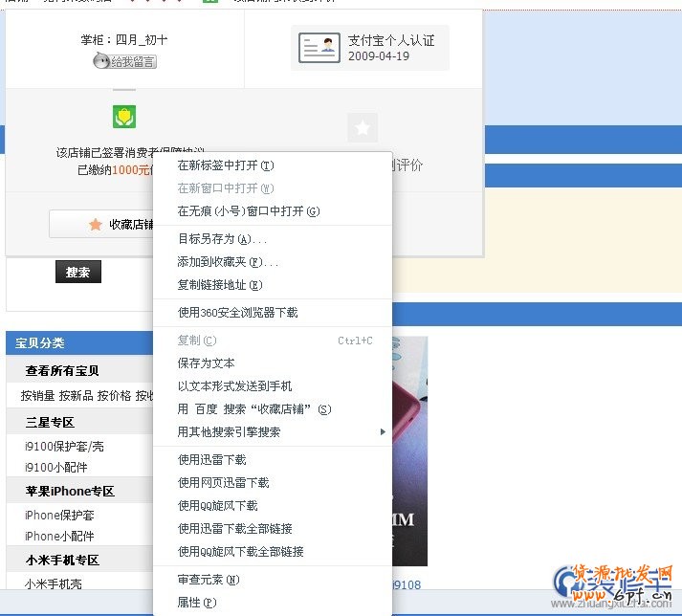Viewport: 682px width, 616px height.
Task: Click shopkeeper name 四月_初十
Action: point(142,40)
